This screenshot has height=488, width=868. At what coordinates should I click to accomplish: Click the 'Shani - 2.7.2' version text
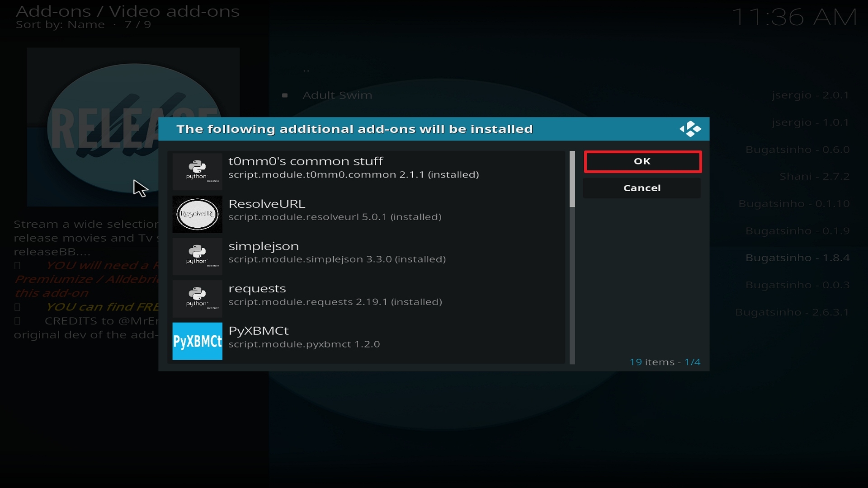pyautogui.click(x=815, y=177)
